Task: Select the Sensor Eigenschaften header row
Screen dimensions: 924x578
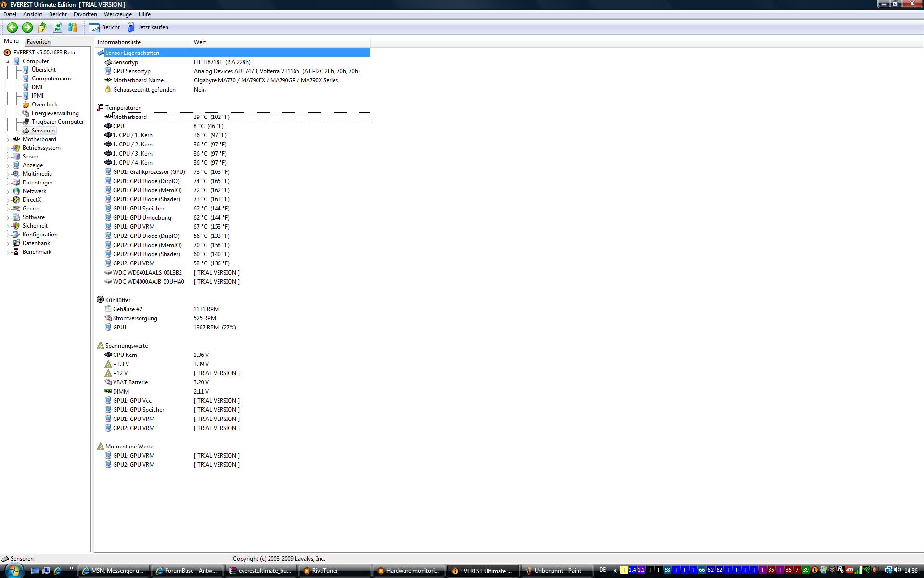Action: click(233, 53)
